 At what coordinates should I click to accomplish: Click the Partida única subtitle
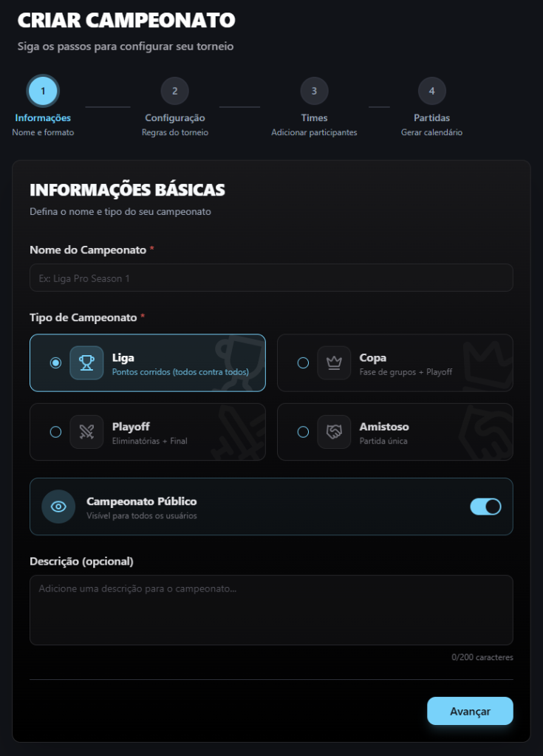[383, 441]
